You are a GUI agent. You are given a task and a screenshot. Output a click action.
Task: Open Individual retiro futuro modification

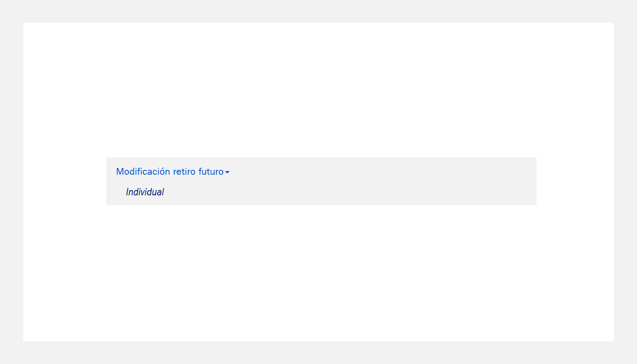point(145,192)
